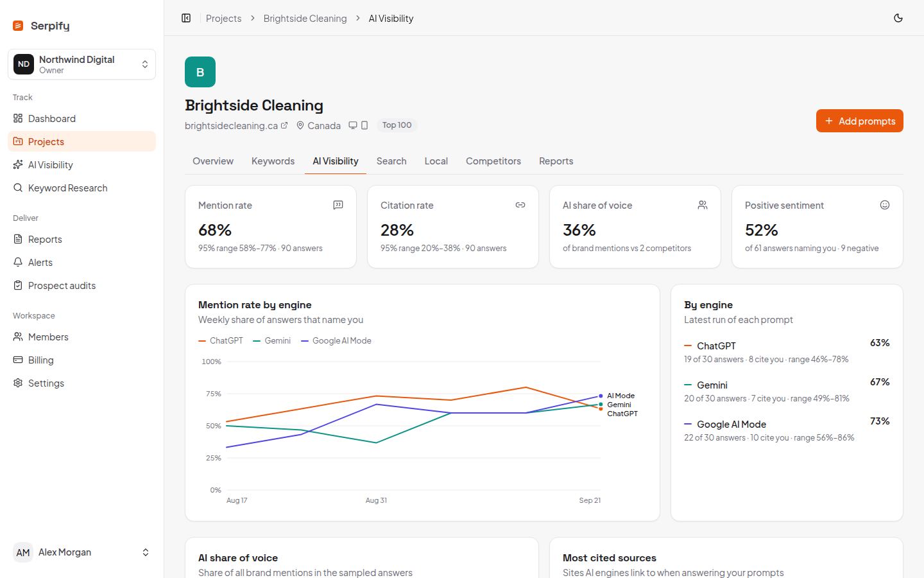Expand Northwind Digital workspace switcher

(81, 64)
